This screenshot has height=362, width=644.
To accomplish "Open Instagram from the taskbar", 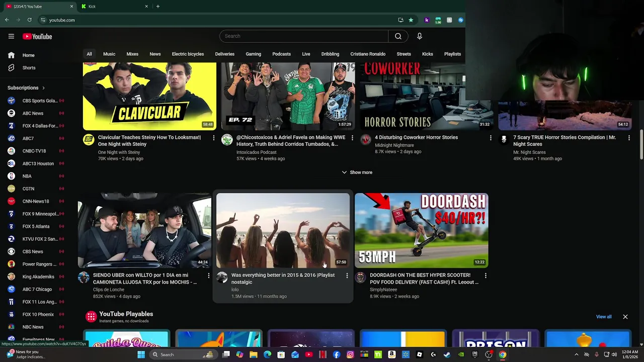I will 350,354.
